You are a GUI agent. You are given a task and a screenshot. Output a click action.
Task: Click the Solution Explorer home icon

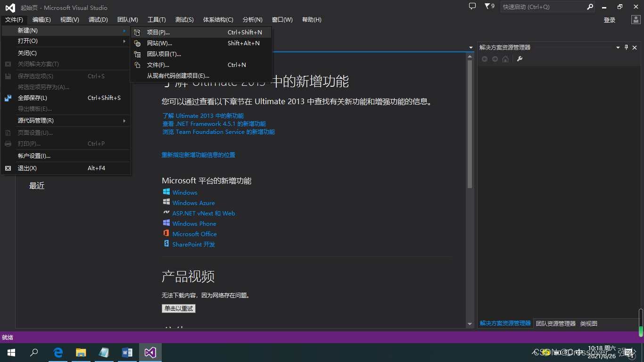point(505,59)
